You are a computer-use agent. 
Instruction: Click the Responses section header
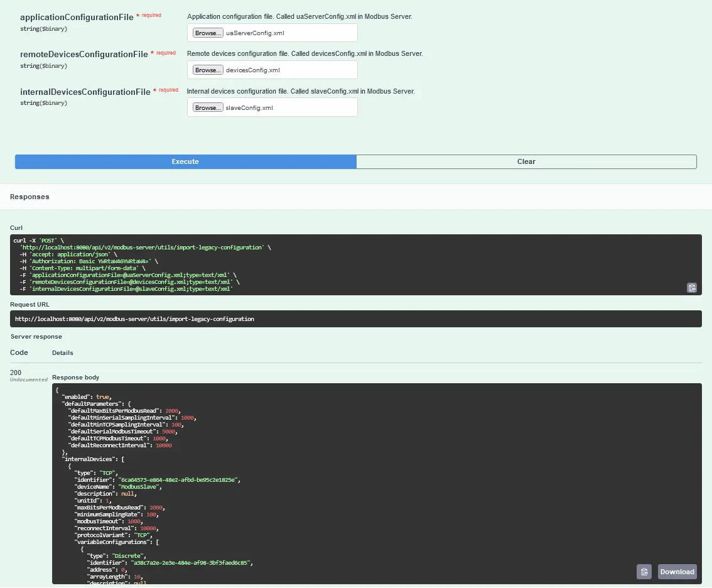point(30,197)
